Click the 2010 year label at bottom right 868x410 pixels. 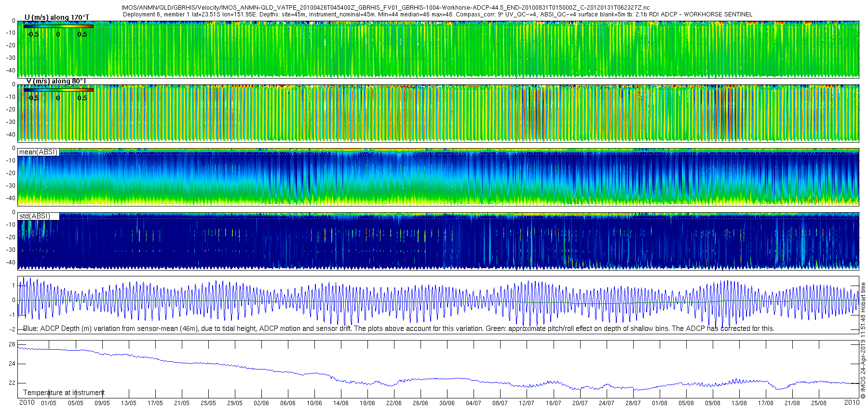tap(852, 402)
